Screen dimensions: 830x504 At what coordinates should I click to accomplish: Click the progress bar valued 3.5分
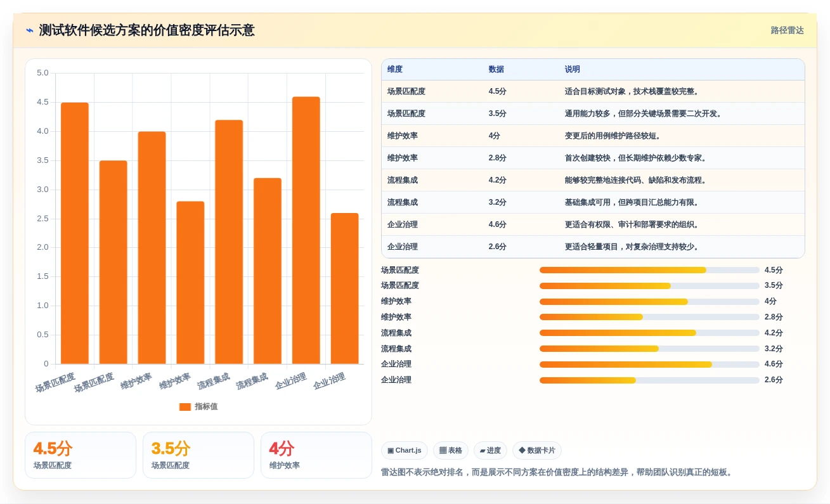(649, 286)
